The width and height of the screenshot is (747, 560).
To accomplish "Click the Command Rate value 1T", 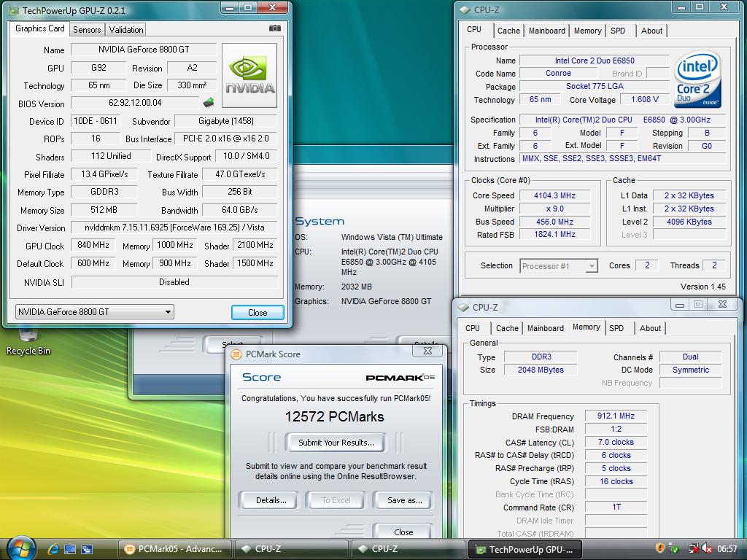I will [616, 507].
